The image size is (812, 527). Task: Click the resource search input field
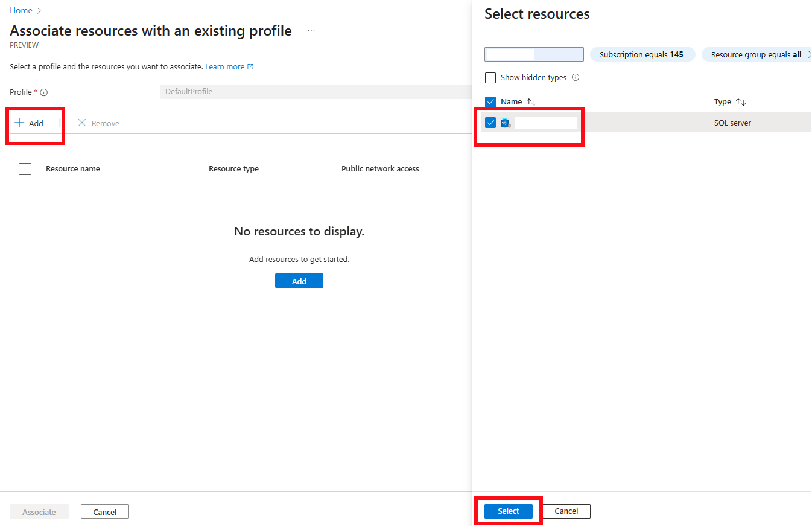click(533, 54)
